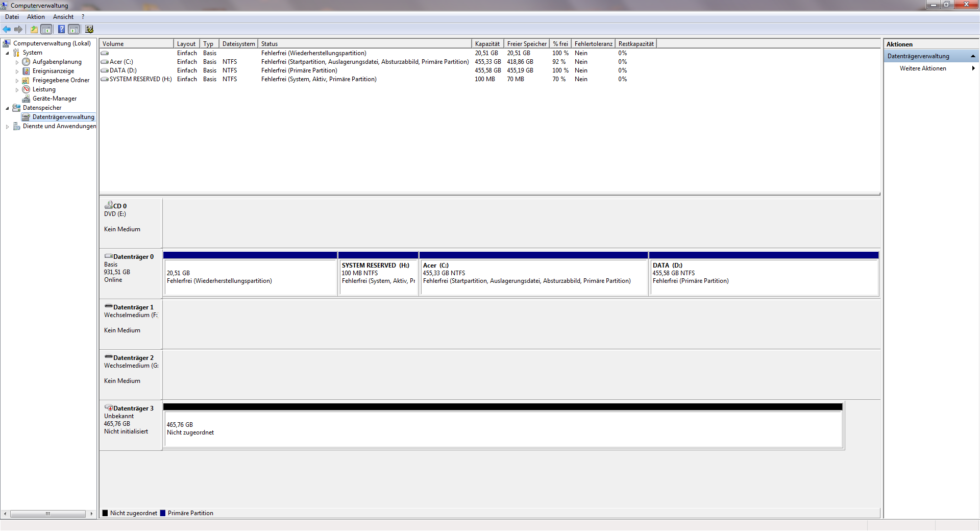The height and width of the screenshot is (531, 980).
Task: Select the Acer (C:) partition block
Action: (x=533, y=273)
